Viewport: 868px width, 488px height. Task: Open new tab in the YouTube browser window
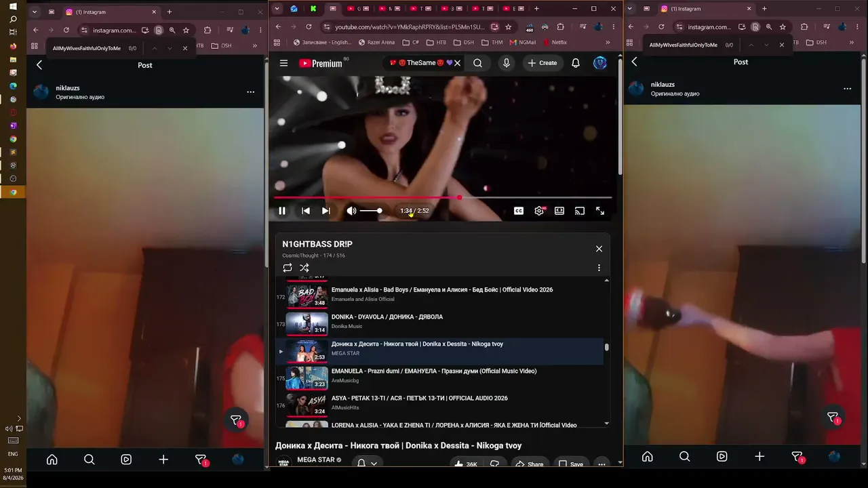(536, 9)
